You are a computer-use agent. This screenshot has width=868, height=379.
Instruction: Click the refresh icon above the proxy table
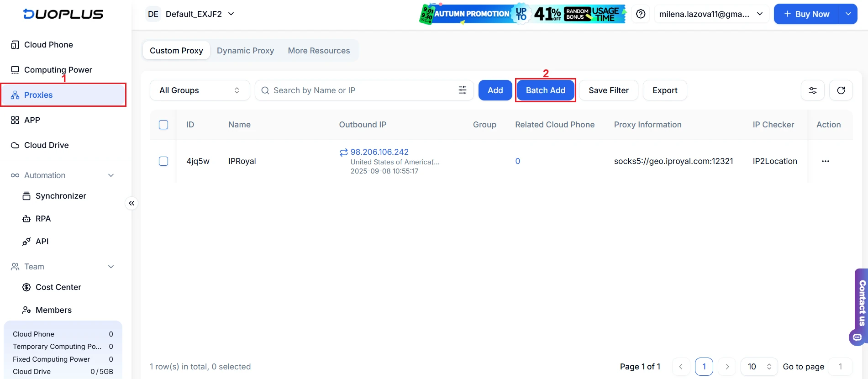pos(841,90)
